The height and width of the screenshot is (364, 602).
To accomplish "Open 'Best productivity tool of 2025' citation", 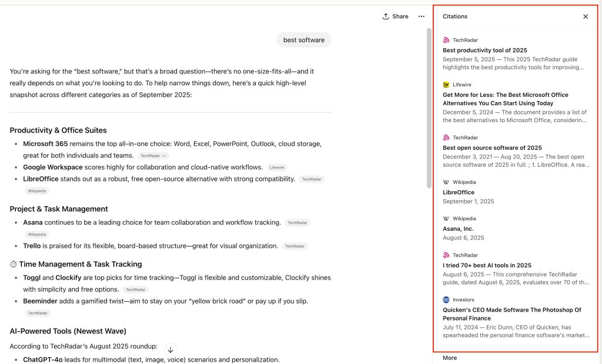I will 484,50.
